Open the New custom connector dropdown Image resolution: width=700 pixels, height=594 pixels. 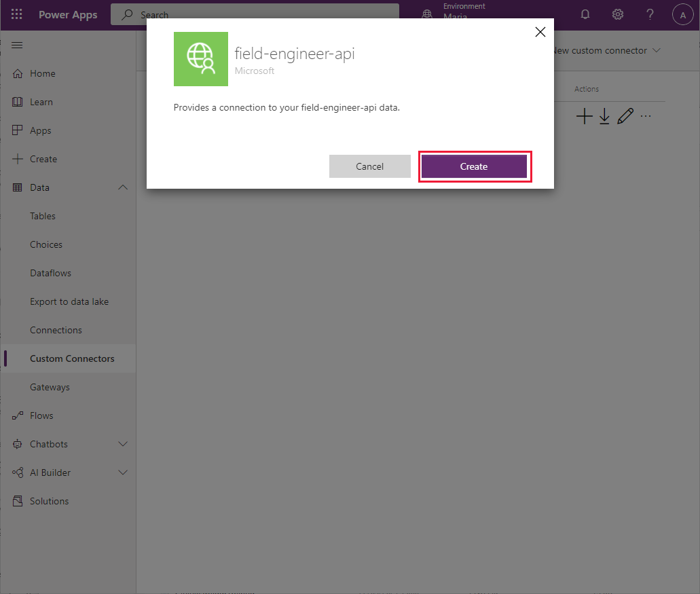click(x=606, y=50)
